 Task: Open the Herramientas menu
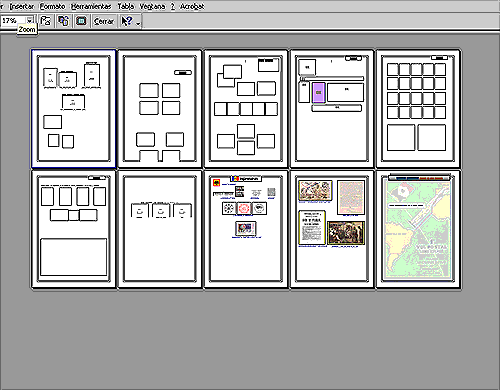coord(91,6)
